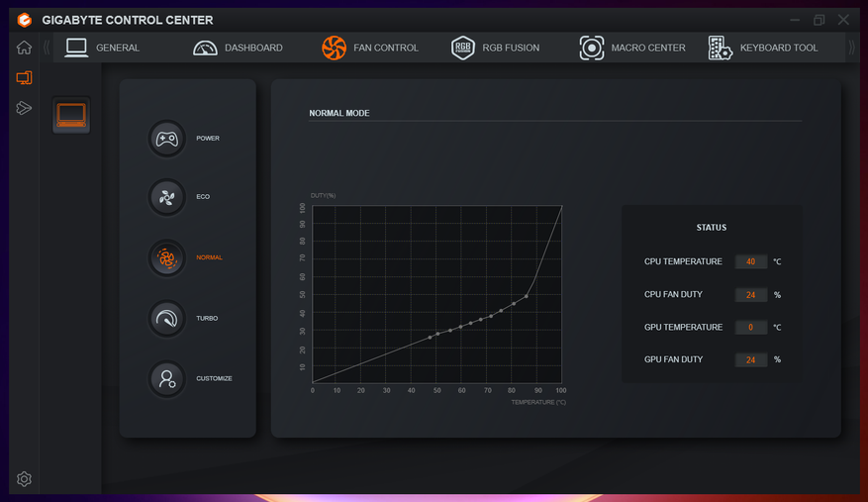
Task: Switch to the GENERAL tab
Action: tap(118, 48)
